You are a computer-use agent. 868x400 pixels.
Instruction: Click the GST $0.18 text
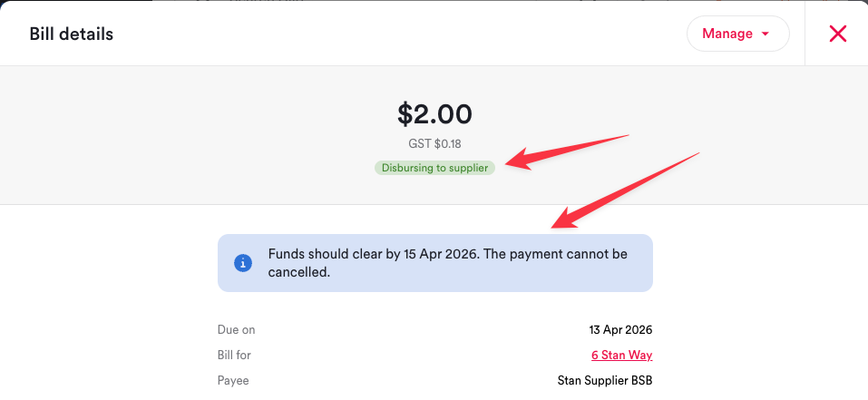(434, 143)
